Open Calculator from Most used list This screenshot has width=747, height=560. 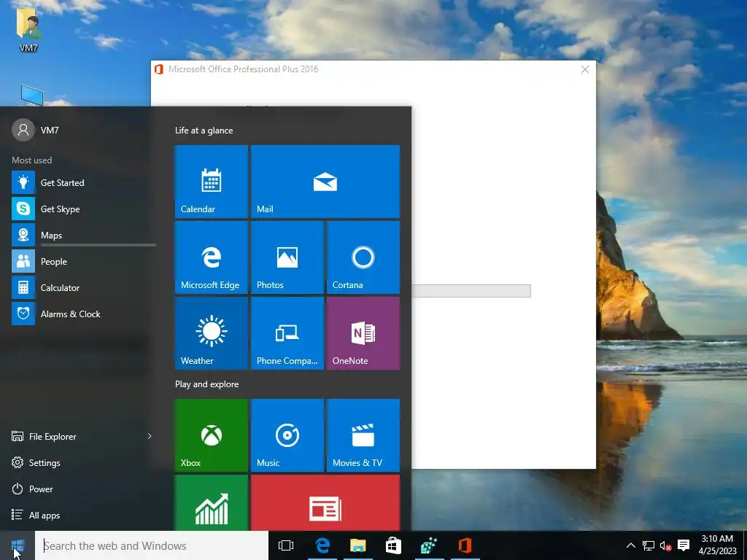83,287
